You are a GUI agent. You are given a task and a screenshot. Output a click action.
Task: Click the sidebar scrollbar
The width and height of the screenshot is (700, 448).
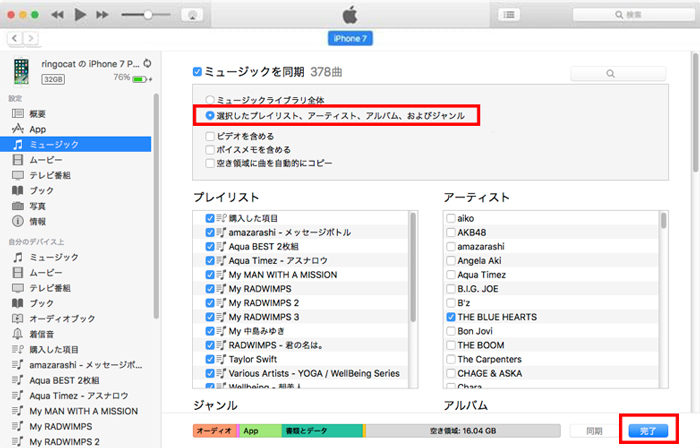coord(156,206)
